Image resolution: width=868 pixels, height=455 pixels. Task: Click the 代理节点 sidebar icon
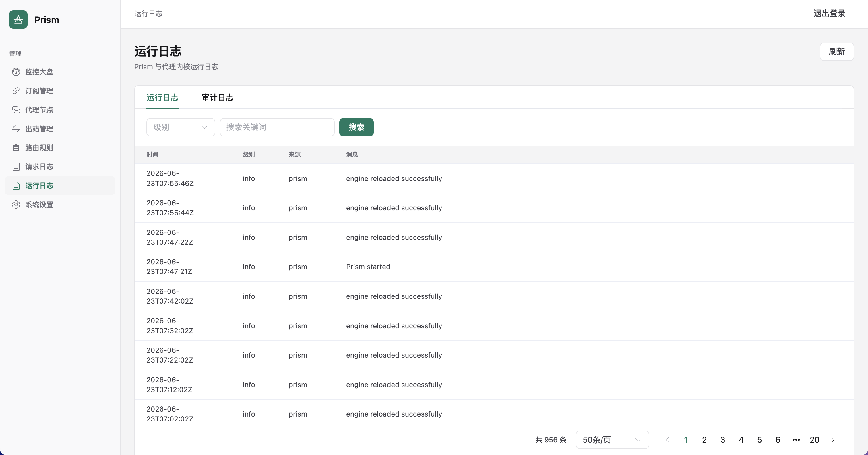[x=16, y=110]
